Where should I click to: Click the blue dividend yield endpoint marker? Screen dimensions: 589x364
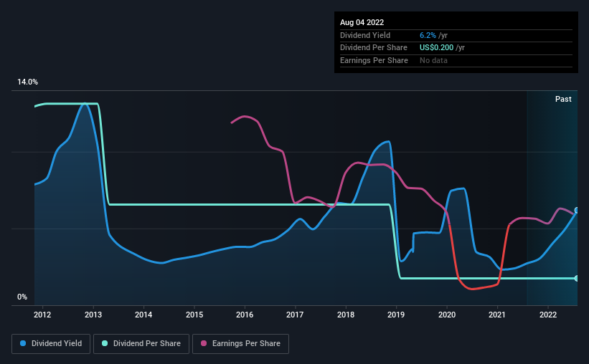[577, 210]
